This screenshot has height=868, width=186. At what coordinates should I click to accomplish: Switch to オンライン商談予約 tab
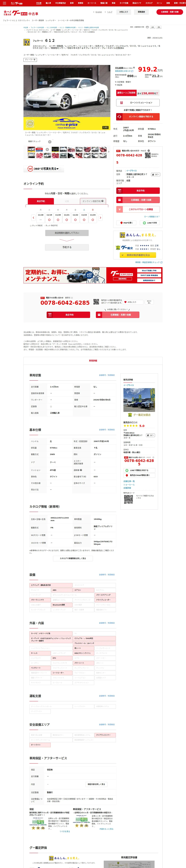pyautogui.click(x=93, y=201)
